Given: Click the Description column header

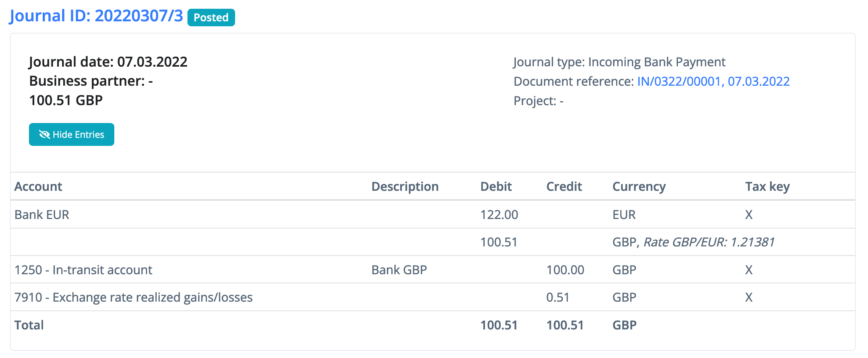Looking at the screenshot, I should pyautogui.click(x=405, y=187).
